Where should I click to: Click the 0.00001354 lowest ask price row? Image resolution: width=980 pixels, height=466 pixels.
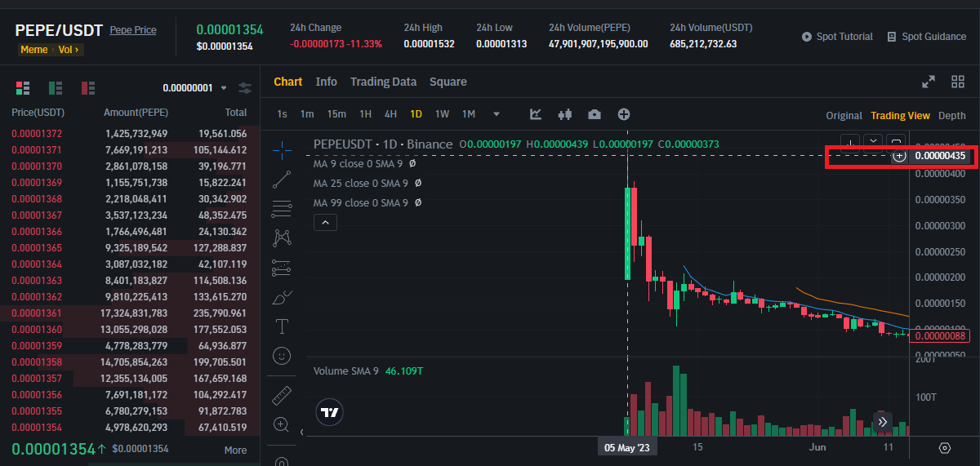pos(37,427)
